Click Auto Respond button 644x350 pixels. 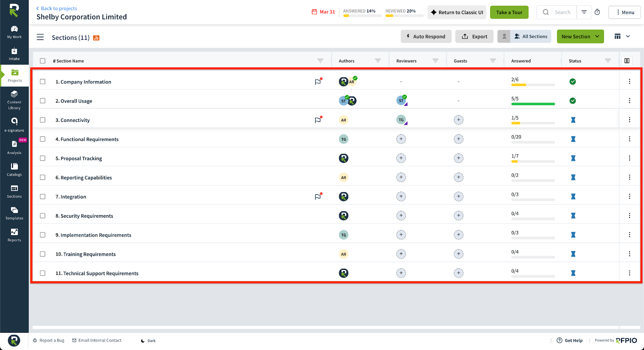[426, 36]
